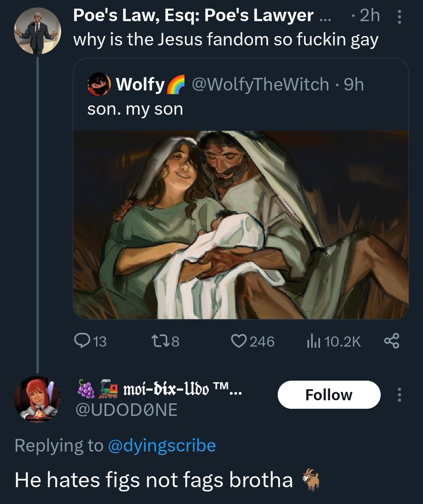Click the Wolfy display name
This screenshot has height=504, width=423.
point(140,85)
